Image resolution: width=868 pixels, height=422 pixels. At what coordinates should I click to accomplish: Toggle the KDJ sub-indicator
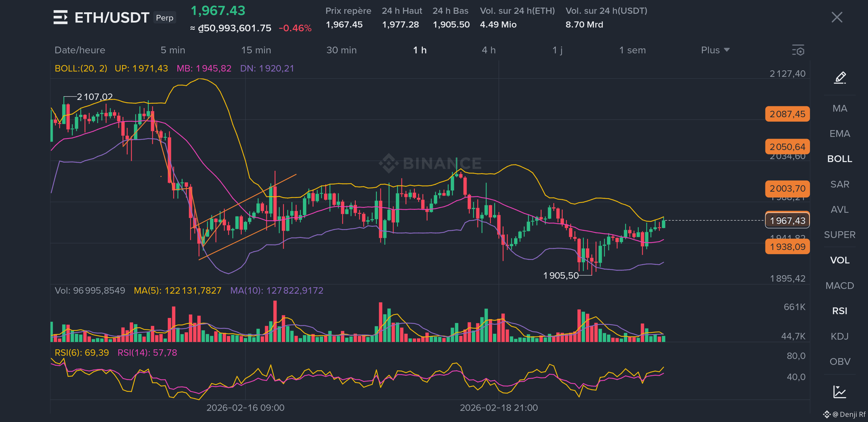[840, 336]
